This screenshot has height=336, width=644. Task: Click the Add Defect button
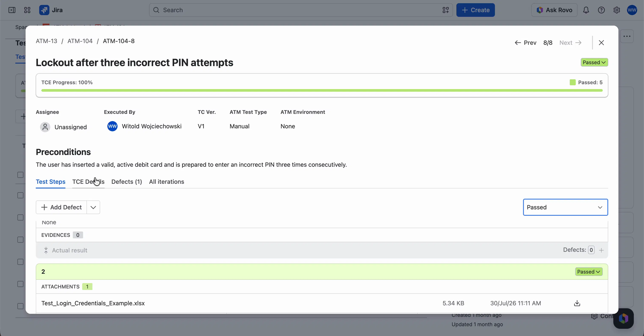click(x=62, y=207)
